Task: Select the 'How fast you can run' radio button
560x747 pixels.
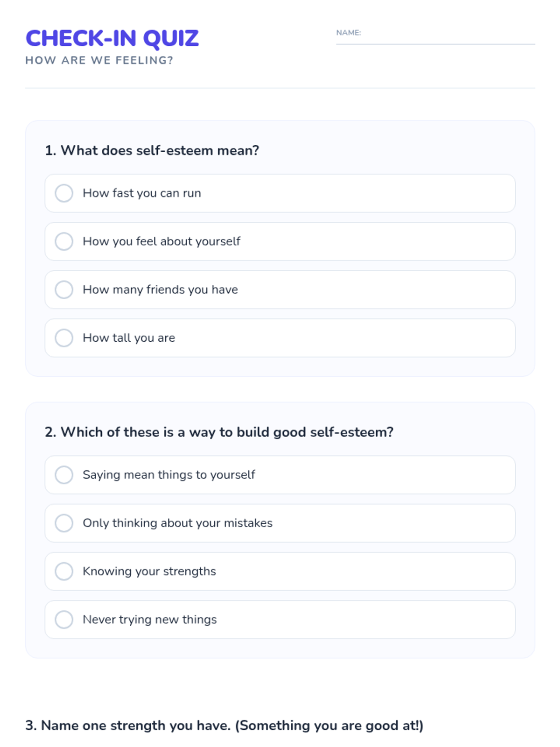Action: click(x=64, y=193)
